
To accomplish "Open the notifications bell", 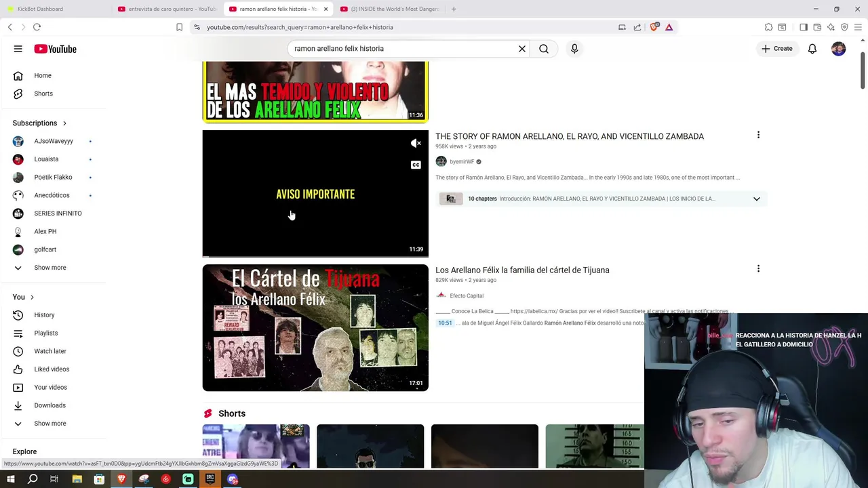I will tap(812, 49).
